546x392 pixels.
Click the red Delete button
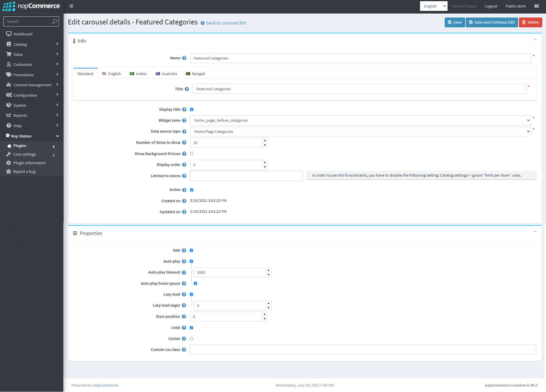(x=530, y=23)
